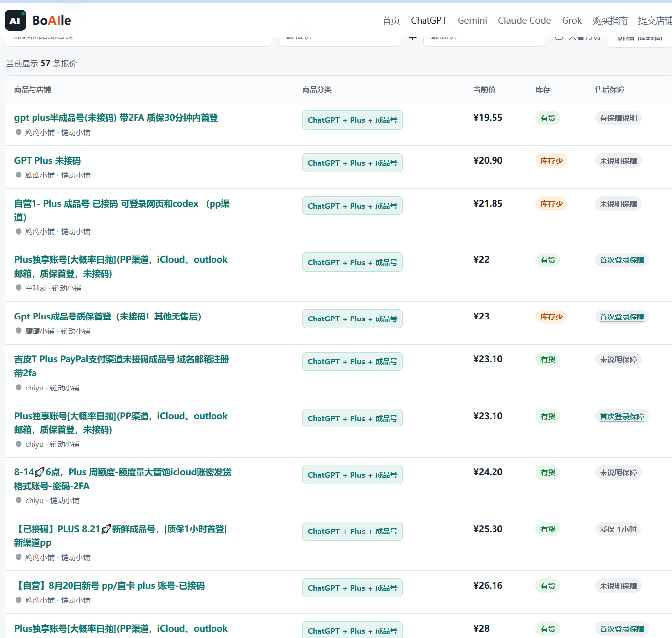This screenshot has height=638, width=672.
Task: Open 牟利ai's Plus独享账号 listing title
Action: [121, 266]
